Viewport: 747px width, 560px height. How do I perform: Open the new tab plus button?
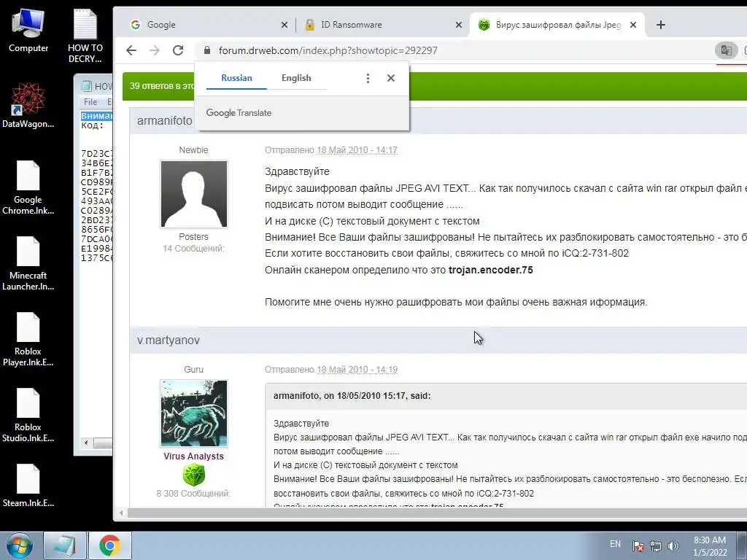[x=661, y=25]
